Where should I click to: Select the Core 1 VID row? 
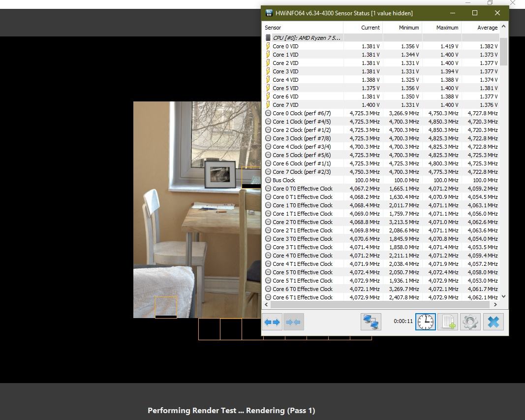point(381,55)
